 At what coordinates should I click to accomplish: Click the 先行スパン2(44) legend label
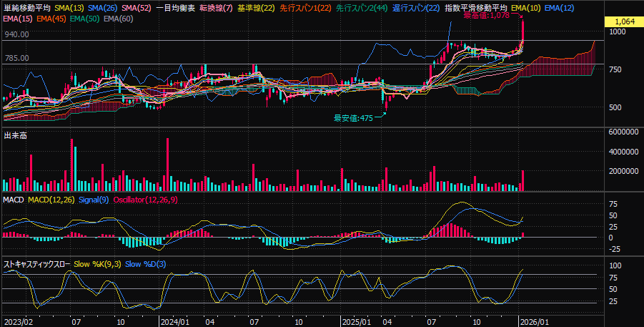362,8
